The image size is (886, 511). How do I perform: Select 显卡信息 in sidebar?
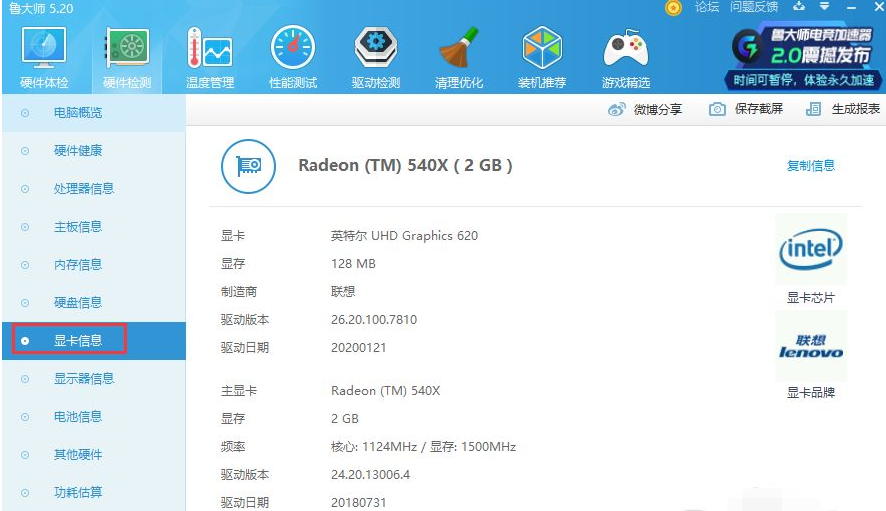point(94,340)
